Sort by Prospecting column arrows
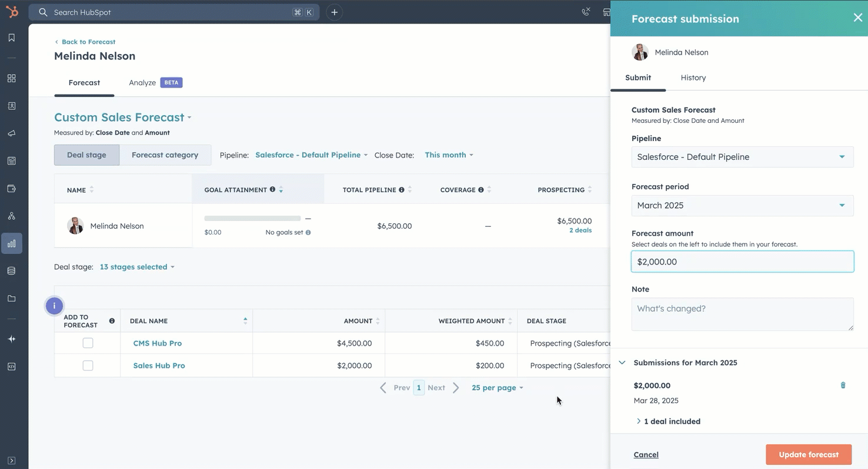Screen dimensions: 868x469 (x=590, y=190)
